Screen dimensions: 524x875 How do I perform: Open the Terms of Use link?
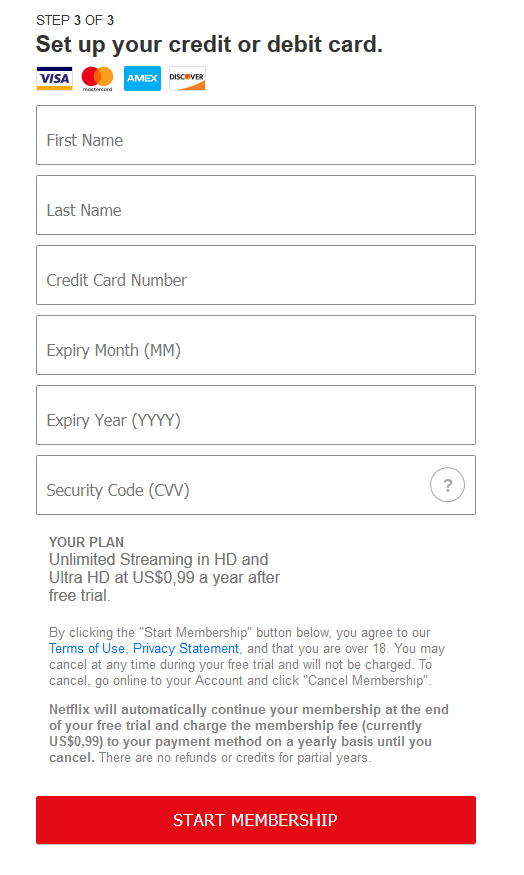click(x=86, y=648)
